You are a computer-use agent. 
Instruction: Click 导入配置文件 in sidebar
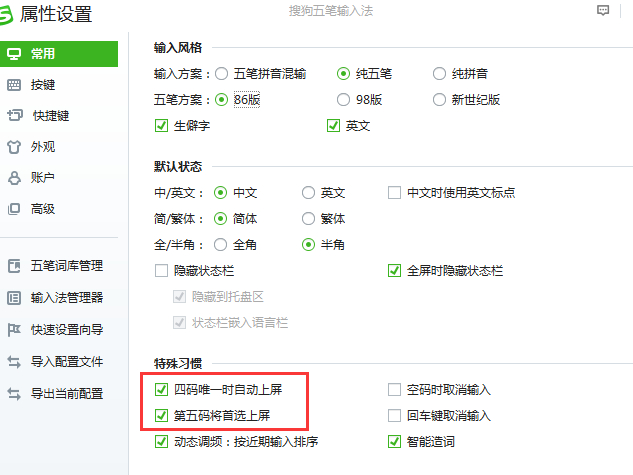[x=67, y=362]
